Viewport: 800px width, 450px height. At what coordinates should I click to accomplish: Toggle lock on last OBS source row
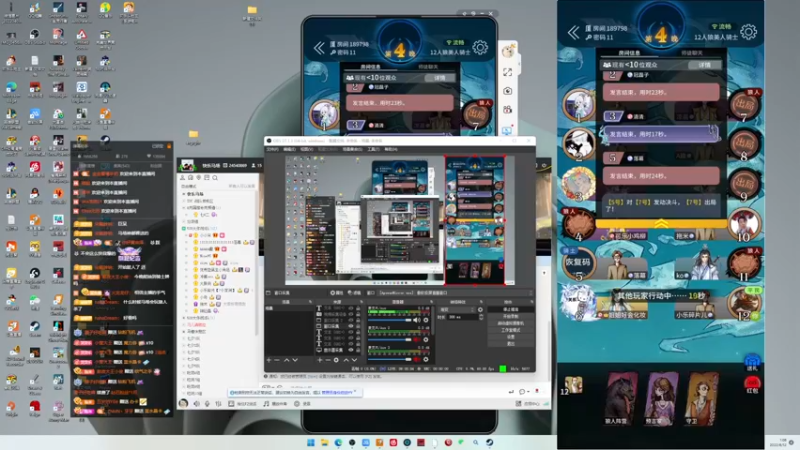(358, 350)
